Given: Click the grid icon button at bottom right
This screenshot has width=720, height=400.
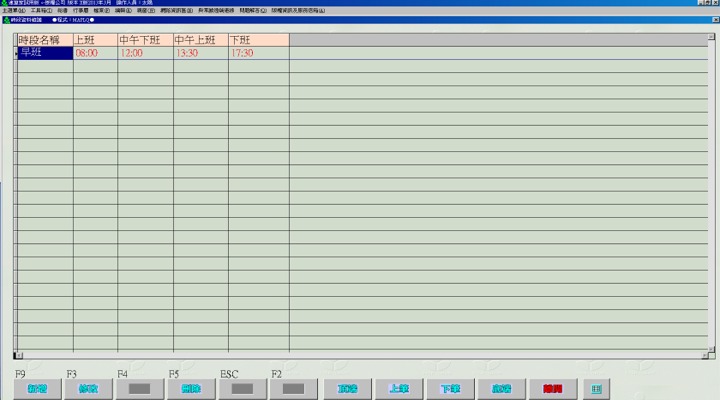Looking at the screenshot, I should pos(597,388).
